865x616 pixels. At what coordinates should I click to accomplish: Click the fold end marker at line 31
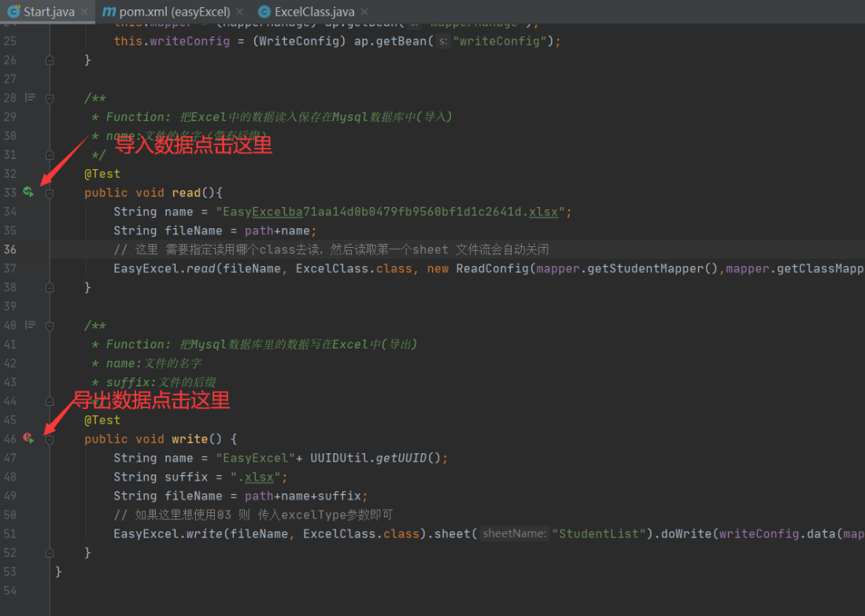[50, 155]
